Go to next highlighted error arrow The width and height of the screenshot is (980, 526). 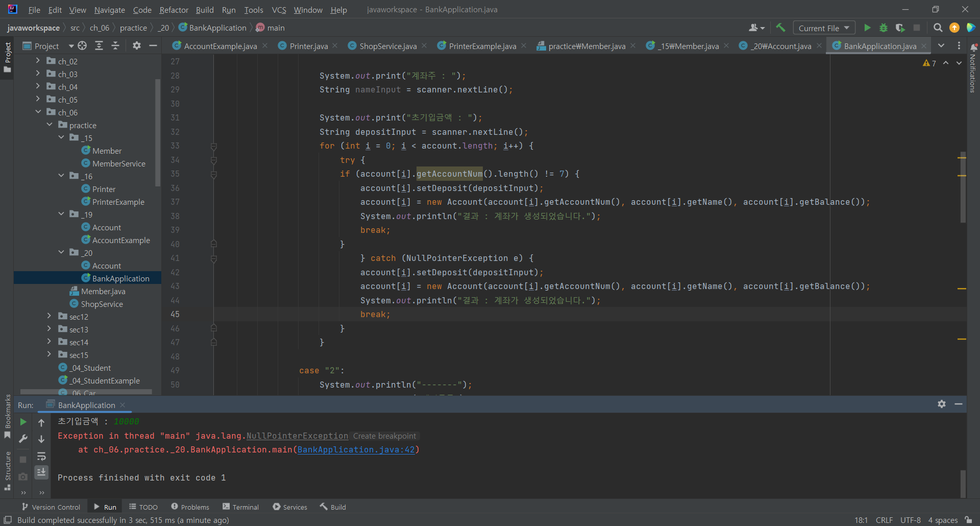959,63
